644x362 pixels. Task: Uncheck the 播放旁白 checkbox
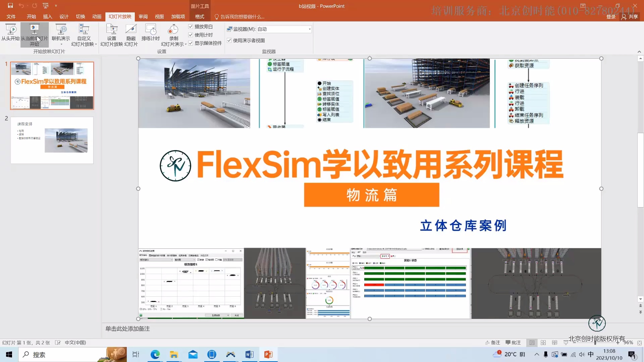(x=191, y=26)
